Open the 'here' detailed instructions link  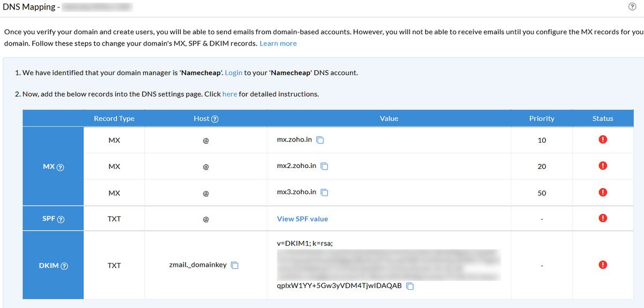pyautogui.click(x=230, y=94)
